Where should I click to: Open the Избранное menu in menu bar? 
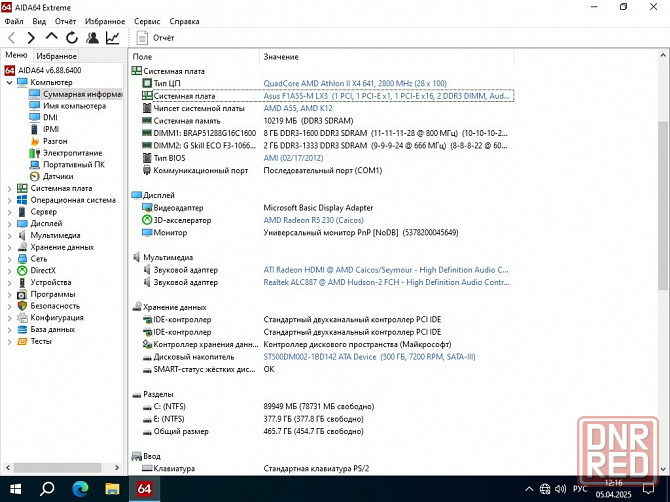(x=105, y=21)
